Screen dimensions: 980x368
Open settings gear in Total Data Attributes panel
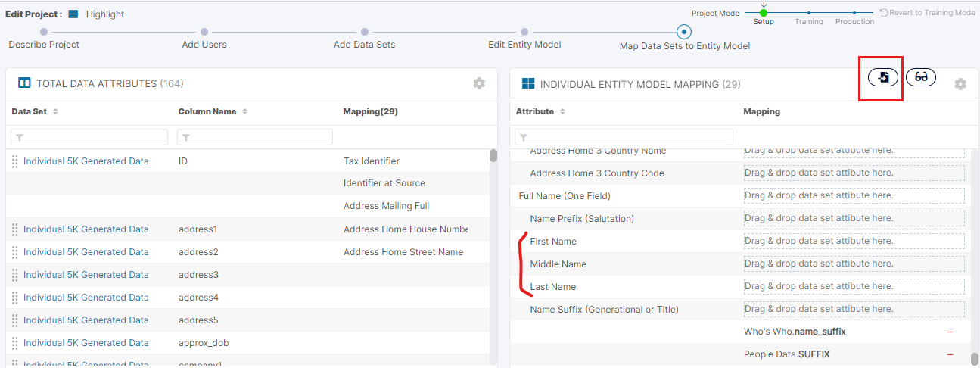pos(479,83)
